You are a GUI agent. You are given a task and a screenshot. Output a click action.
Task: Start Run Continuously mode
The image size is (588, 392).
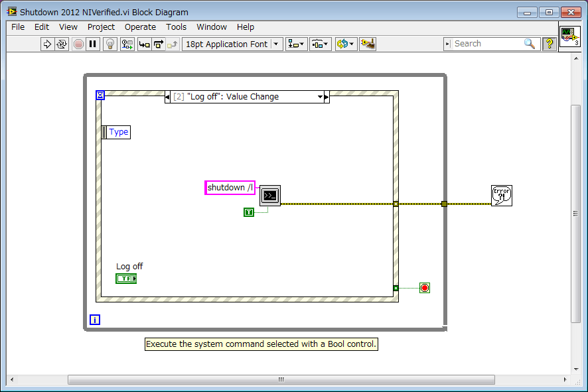pyautogui.click(x=62, y=44)
